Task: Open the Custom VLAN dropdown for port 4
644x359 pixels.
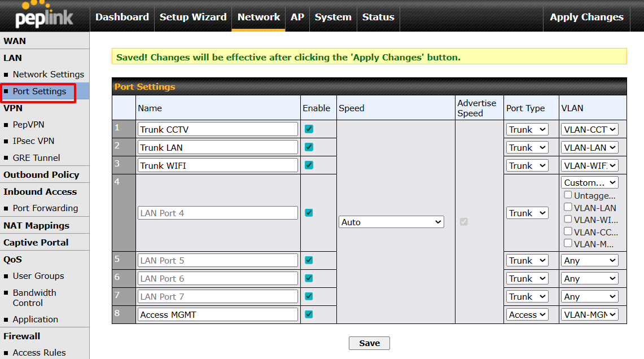Action: click(x=590, y=182)
